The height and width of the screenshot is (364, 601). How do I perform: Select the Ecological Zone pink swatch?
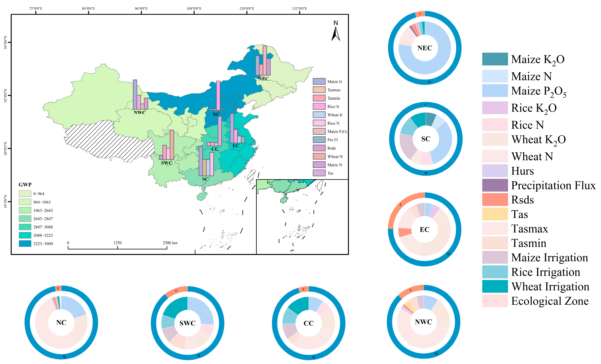(x=495, y=301)
